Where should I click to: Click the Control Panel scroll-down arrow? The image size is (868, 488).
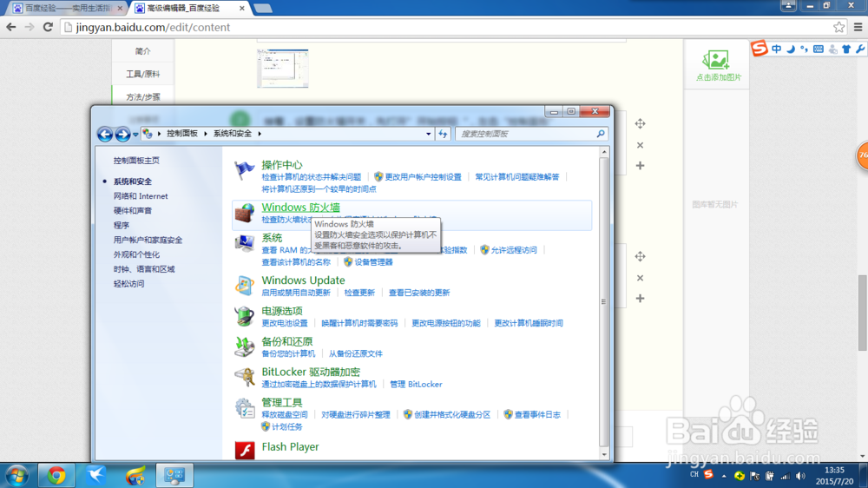[604, 455]
